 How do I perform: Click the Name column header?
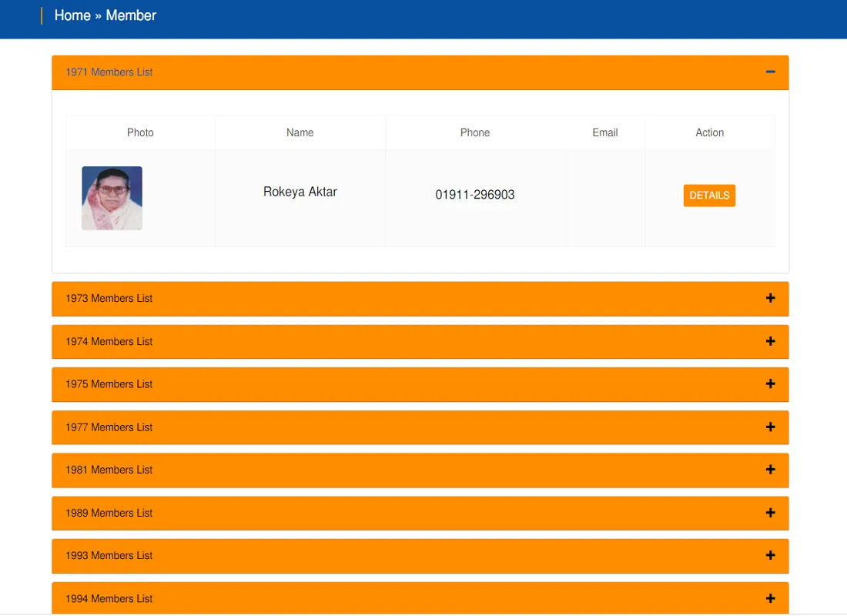[300, 132]
